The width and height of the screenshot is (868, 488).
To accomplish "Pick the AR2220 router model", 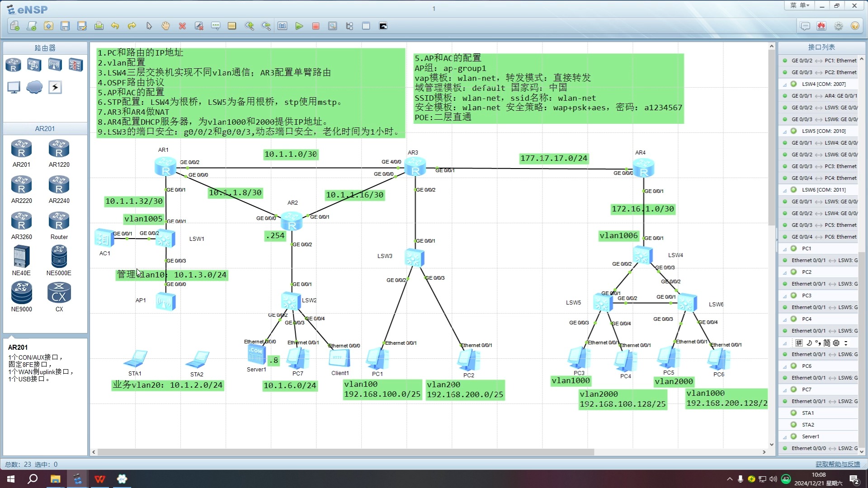I will tap(21, 190).
